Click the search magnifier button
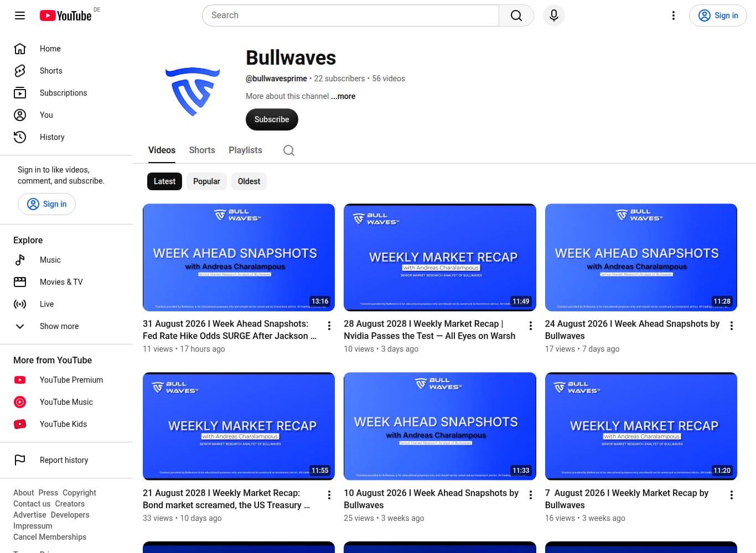756x553 pixels. pyautogui.click(x=516, y=15)
